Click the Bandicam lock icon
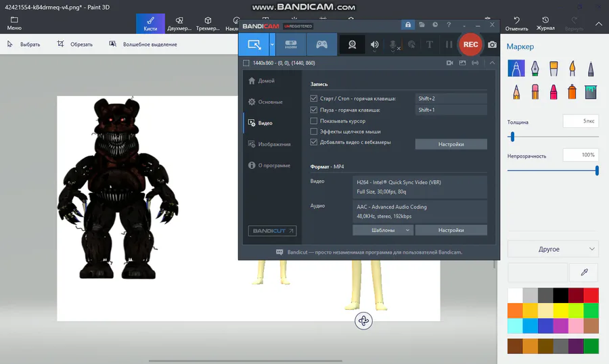 (408, 25)
